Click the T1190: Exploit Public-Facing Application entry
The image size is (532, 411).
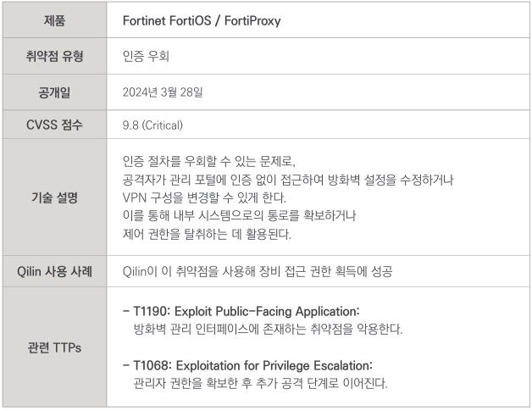coord(241,312)
